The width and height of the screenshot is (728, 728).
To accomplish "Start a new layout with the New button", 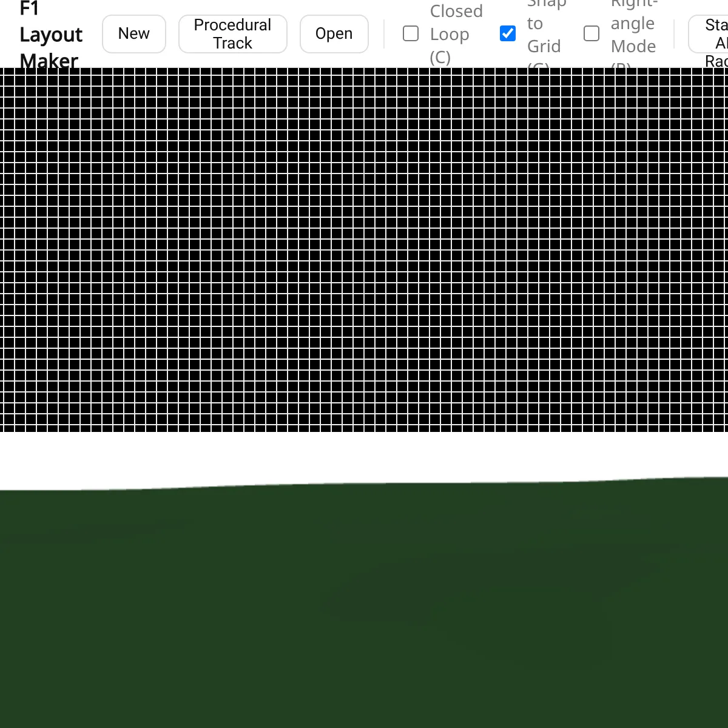I will click(x=133, y=34).
